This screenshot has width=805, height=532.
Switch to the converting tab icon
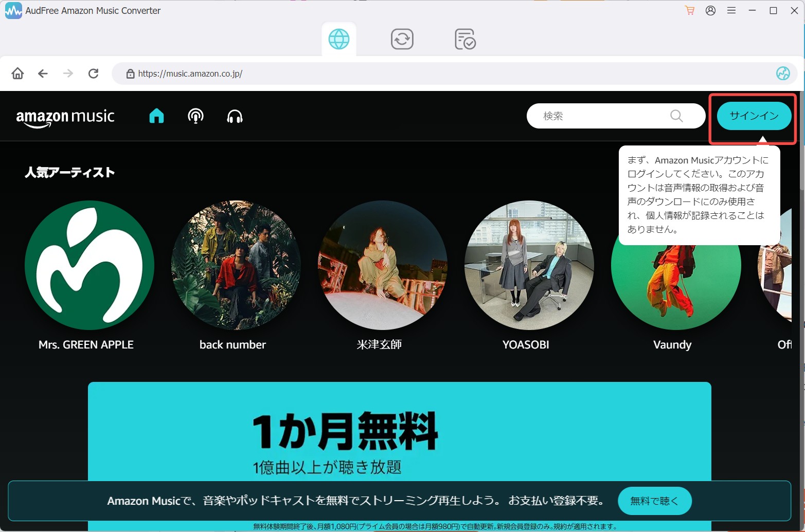coord(402,39)
